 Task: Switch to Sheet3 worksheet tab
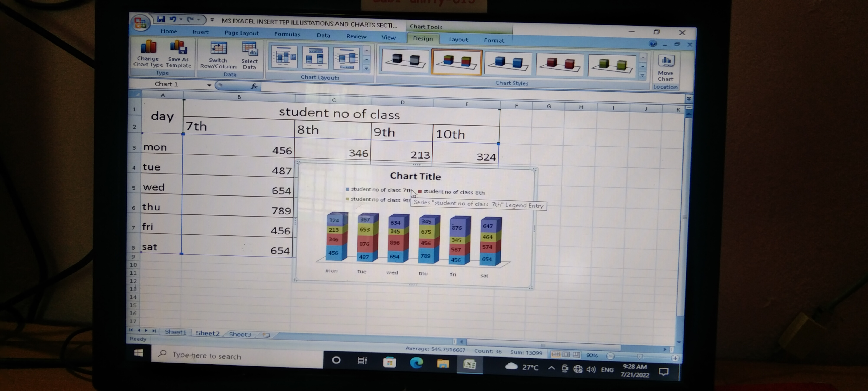pos(240,334)
